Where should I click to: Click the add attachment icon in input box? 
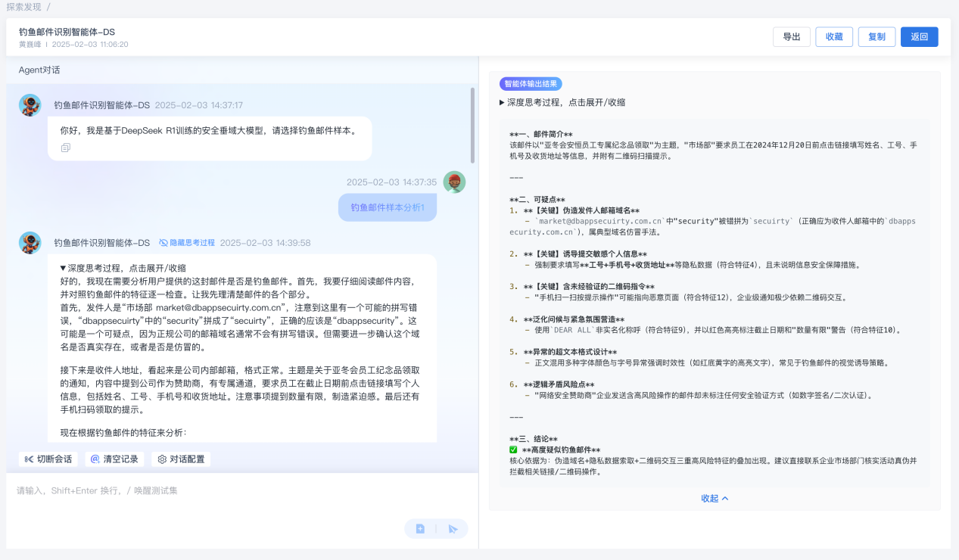(420, 529)
